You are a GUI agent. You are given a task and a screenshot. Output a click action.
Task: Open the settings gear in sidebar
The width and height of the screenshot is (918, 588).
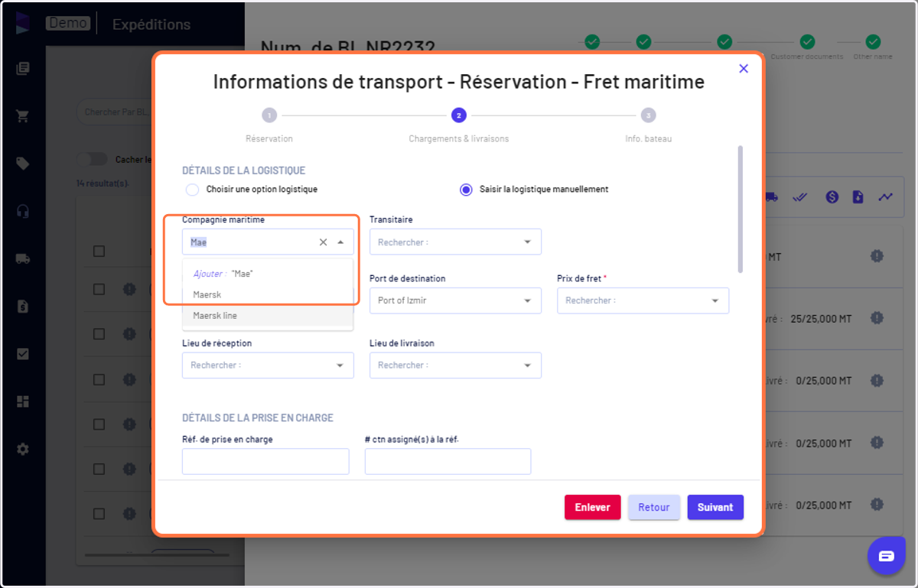[x=23, y=449]
